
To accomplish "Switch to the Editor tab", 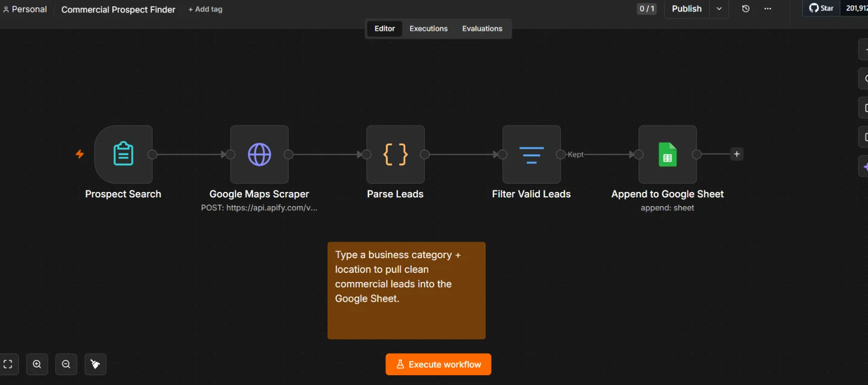I will 385,29.
